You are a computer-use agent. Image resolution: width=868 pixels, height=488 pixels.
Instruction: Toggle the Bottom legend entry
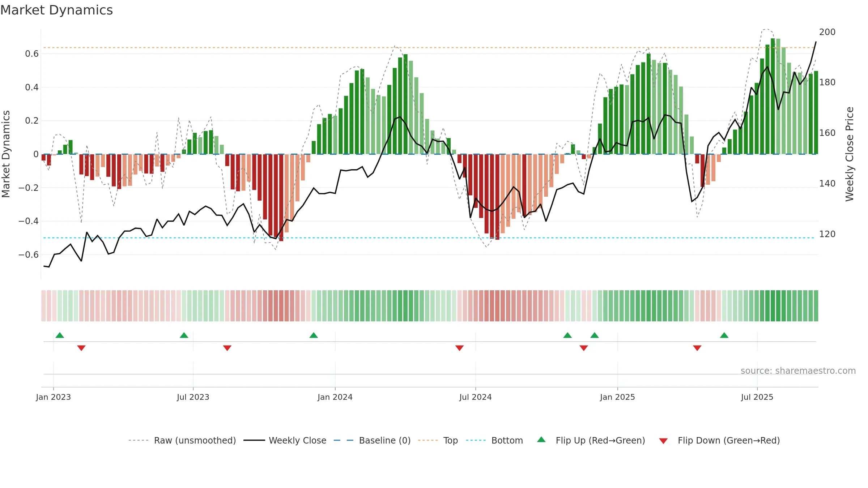(494, 440)
